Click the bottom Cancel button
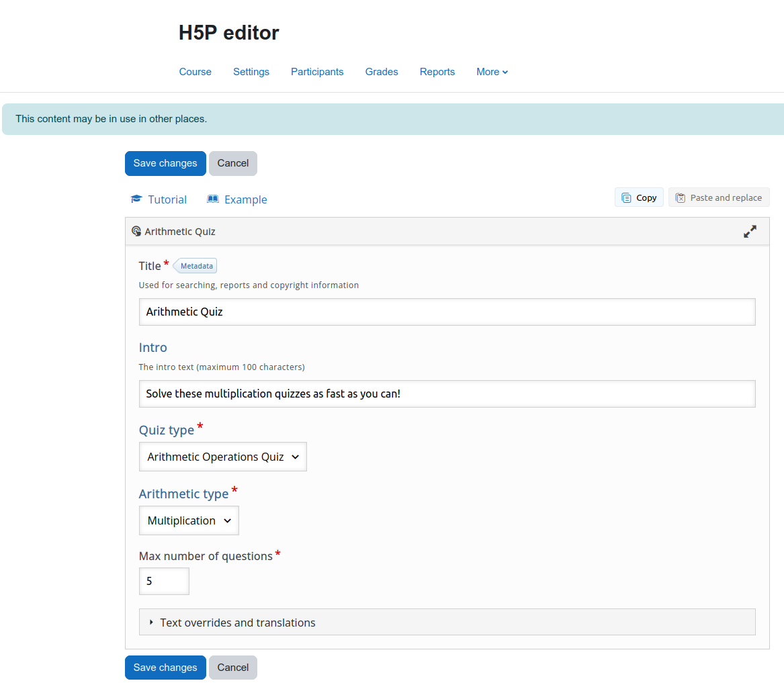 tap(233, 668)
